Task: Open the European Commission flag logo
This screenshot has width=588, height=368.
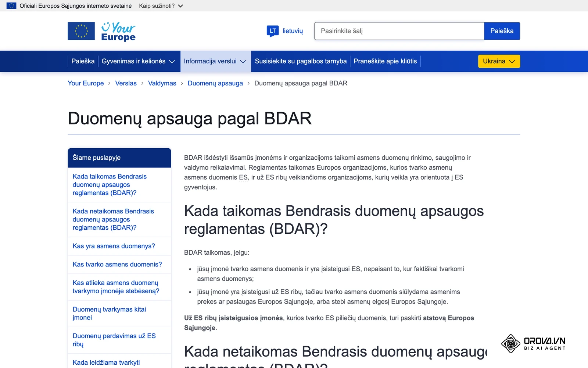Action: [81, 31]
